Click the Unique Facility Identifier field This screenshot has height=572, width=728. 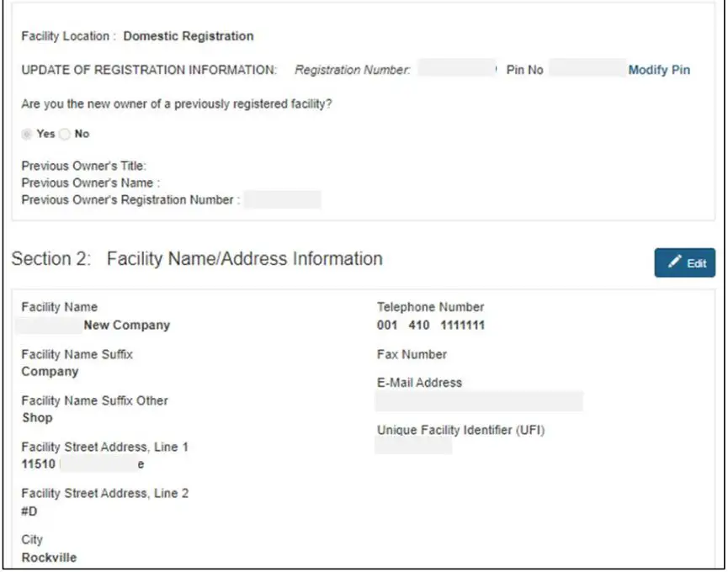pyautogui.click(x=417, y=450)
